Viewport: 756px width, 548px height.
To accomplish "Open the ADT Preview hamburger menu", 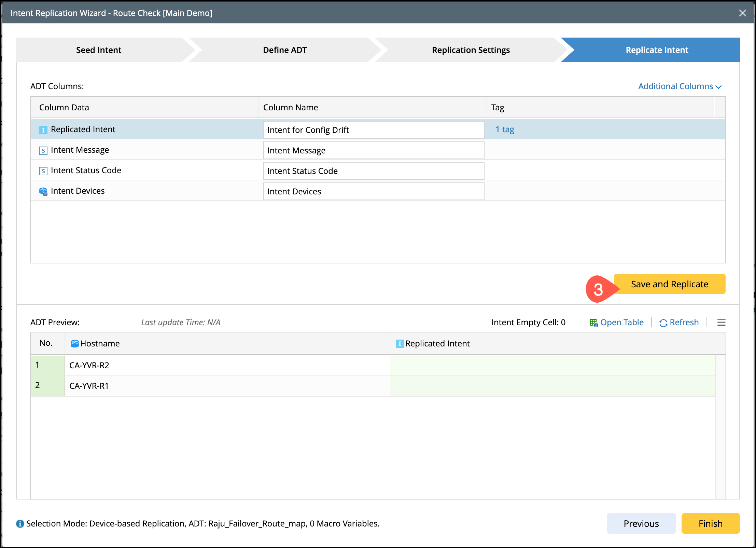I will click(x=721, y=323).
